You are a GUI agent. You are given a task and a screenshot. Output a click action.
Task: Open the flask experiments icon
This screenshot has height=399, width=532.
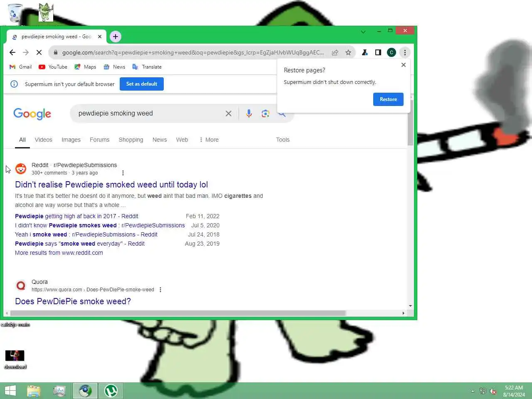point(365,52)
